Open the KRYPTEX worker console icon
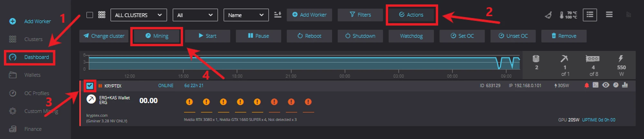The image size is (644, 139). tap(596, 85)
